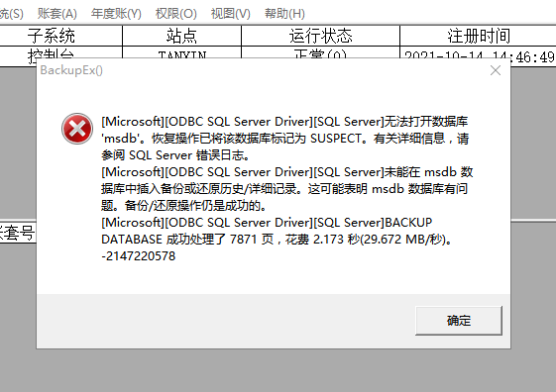Open the 权限(O) menu
This screenshot has width=556, height=392.
(175, 14)
